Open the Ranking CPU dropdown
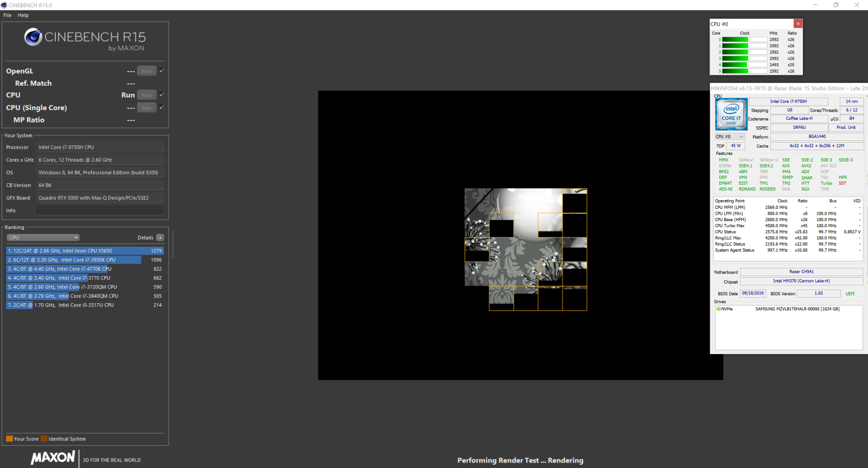The width and height of the screenshot is (868, 468). click(43, 238)
